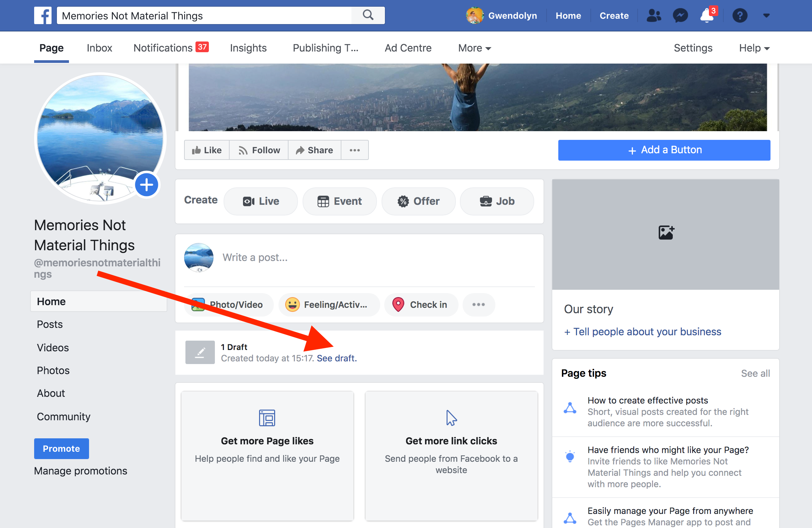The image size is (812, 528).
Task: Click the Facebook logo icon
Action: 43,15
